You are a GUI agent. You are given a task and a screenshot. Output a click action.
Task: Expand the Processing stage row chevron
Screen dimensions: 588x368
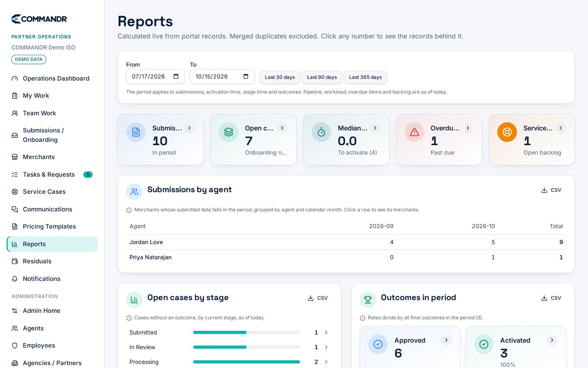326,362
